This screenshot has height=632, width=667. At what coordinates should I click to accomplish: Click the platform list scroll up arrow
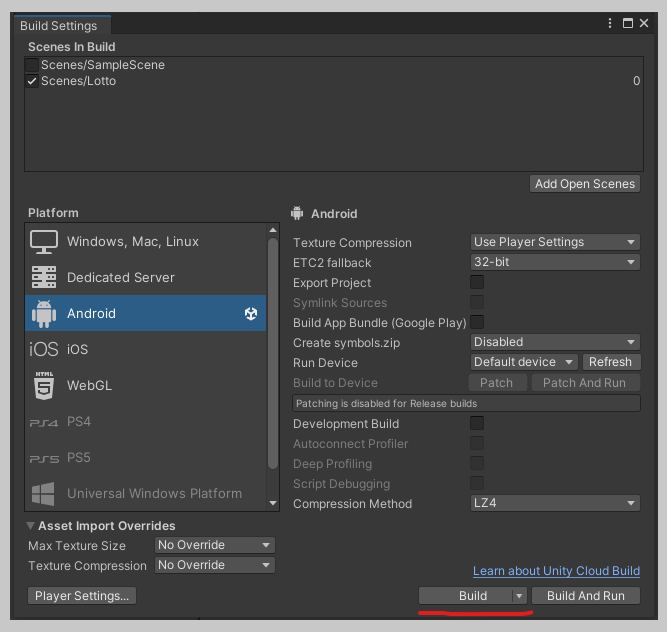(273, 230)
